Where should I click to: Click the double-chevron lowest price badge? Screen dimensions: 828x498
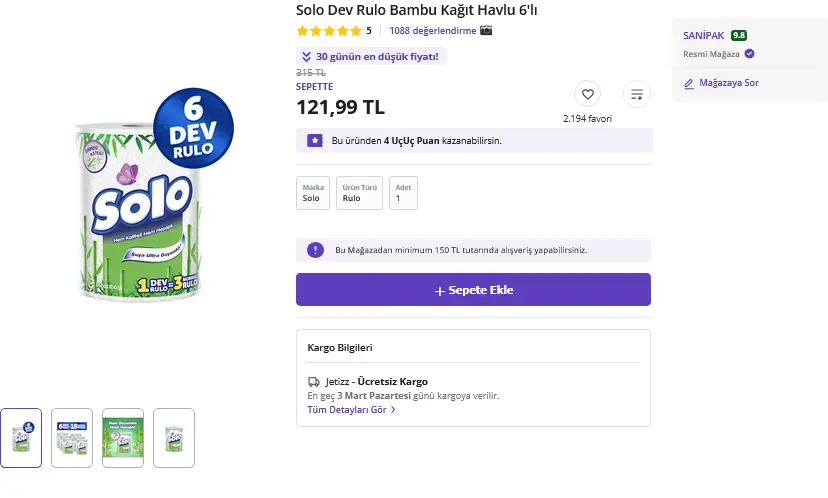pyautogui.click(x=371, y=57)
